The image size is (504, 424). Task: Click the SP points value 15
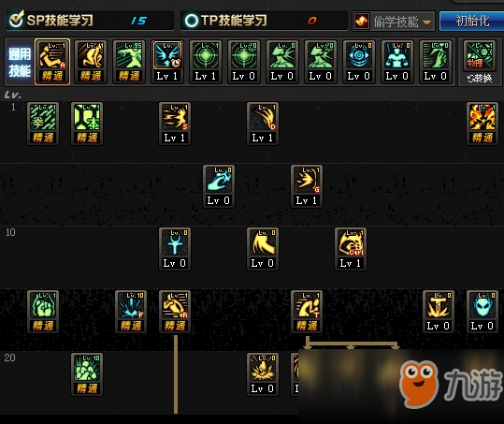pos(138,21)
